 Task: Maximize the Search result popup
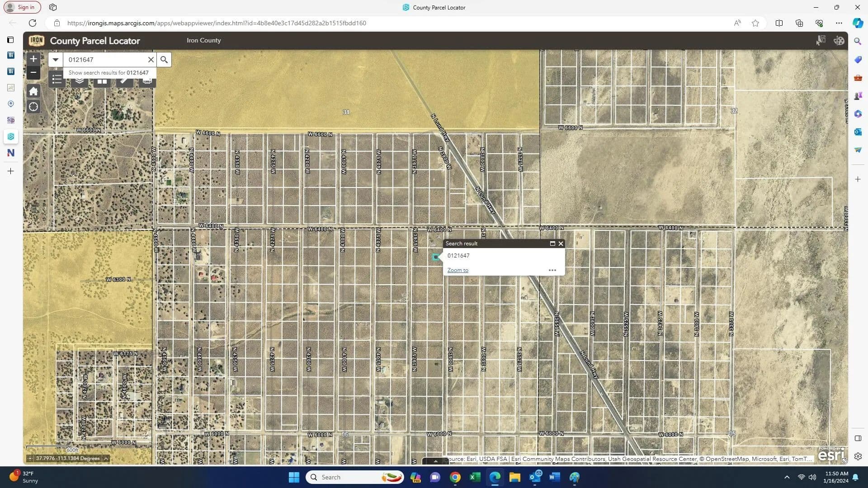tap(552, 244)
